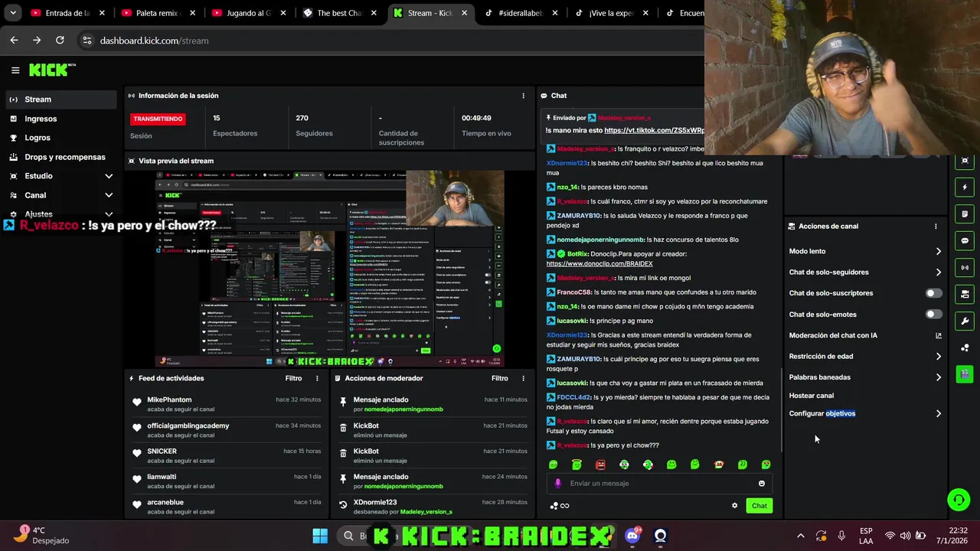The width and height of the screenshot is (980, 551).
Task: Insert the first green emote in the emote row
Action: click(553, 465)
